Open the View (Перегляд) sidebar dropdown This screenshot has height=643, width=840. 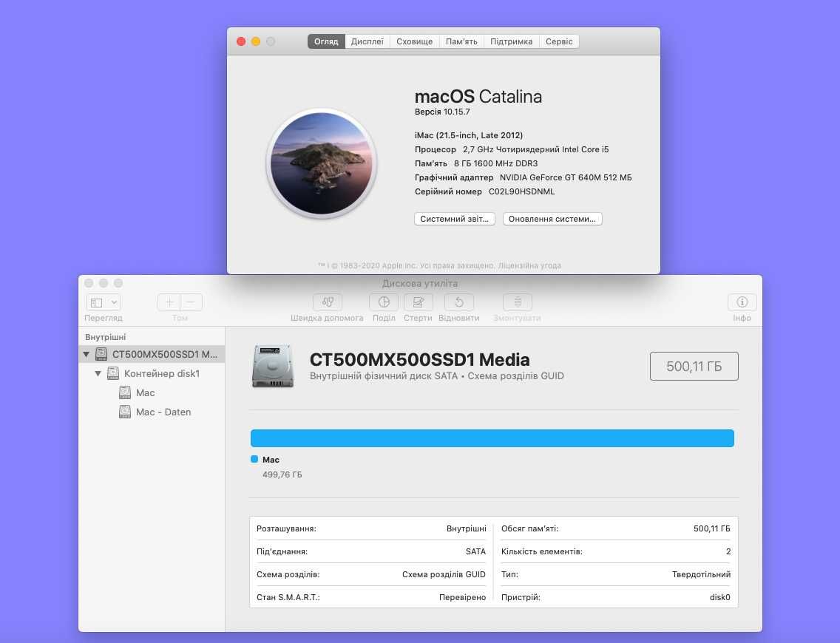[x=104, y=302]
